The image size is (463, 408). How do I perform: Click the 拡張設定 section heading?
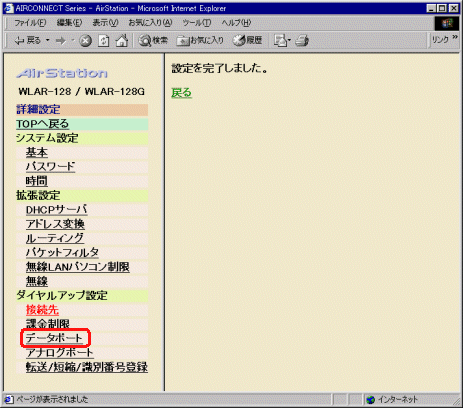pos(38,195)
